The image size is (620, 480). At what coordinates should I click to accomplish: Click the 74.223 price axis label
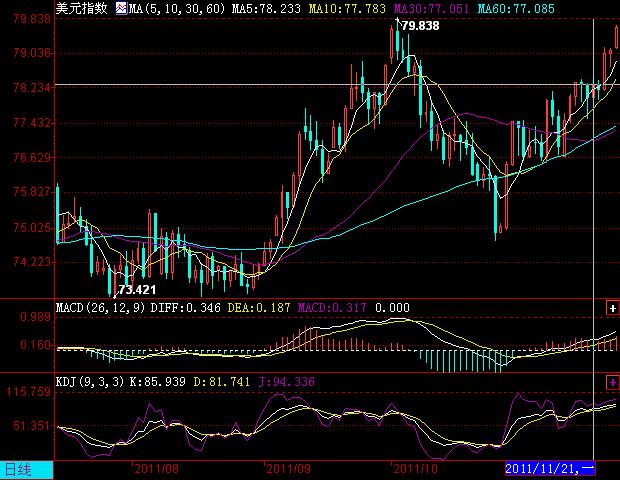coord(32,262)
